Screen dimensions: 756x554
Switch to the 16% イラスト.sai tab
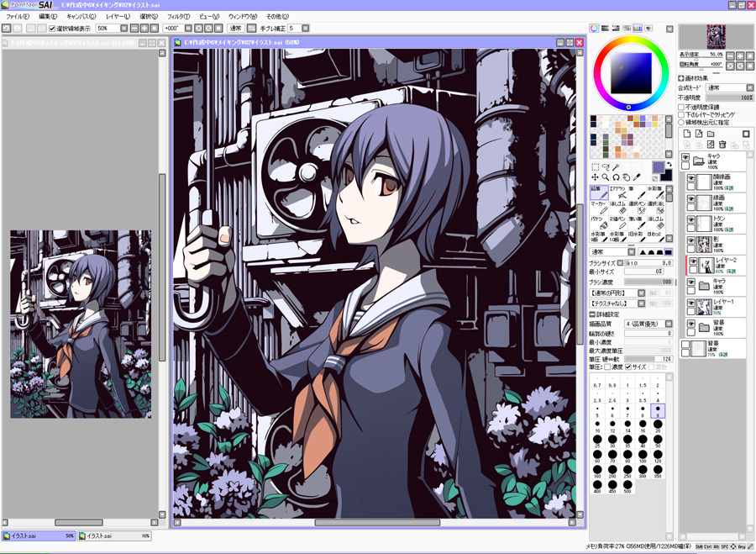(x=115, y=536)
